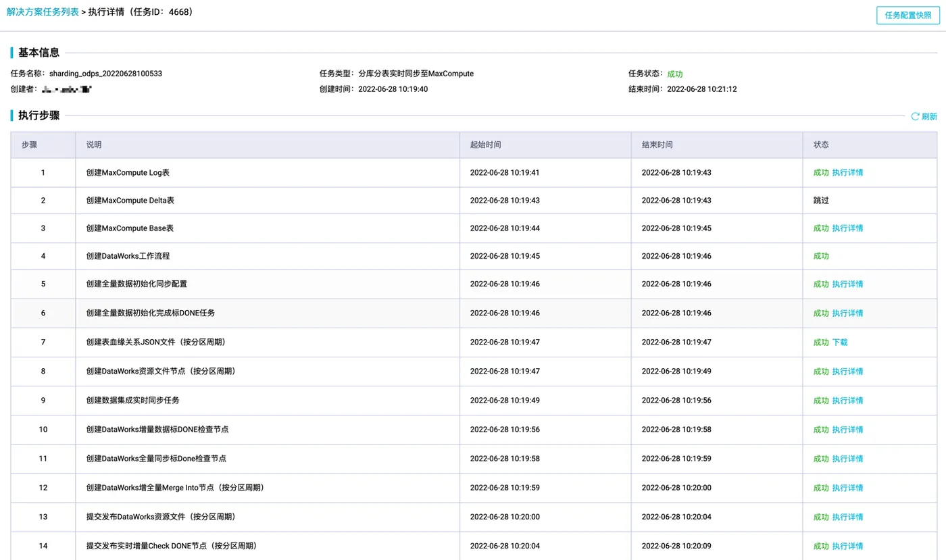This screenshot has height=560, width=946.
Task: Open 执行详情 for step 9 实时同步任务
Action: point(847,401)
